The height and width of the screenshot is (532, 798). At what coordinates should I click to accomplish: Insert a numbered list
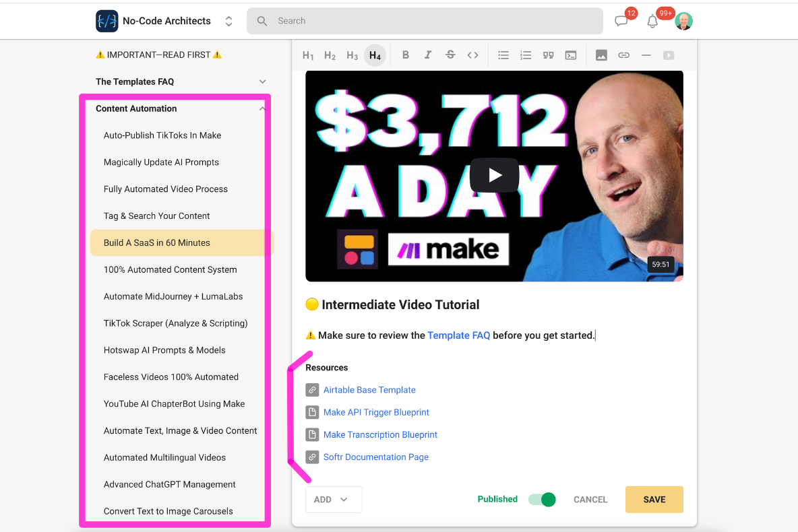(526, 55)
